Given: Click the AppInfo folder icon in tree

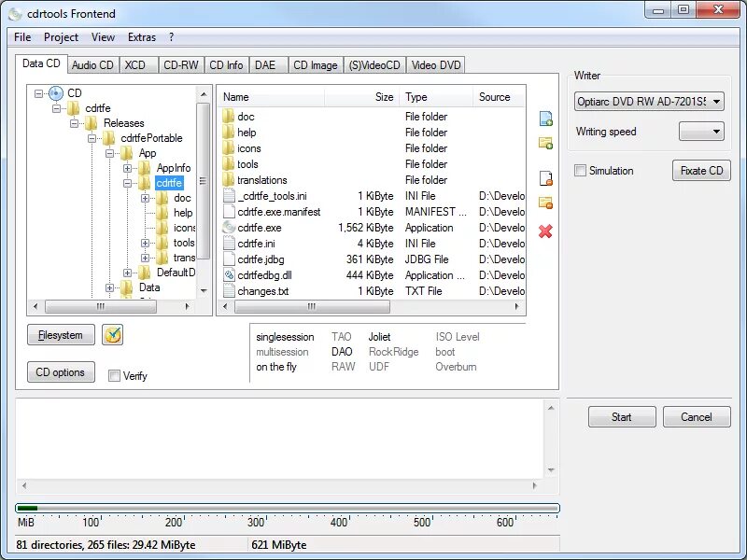Looking at the screenshot, I should (x=145, y=168).
